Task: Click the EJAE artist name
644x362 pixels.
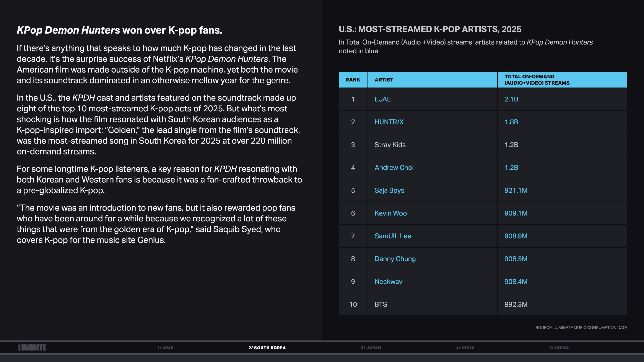Action: (382, 99)
